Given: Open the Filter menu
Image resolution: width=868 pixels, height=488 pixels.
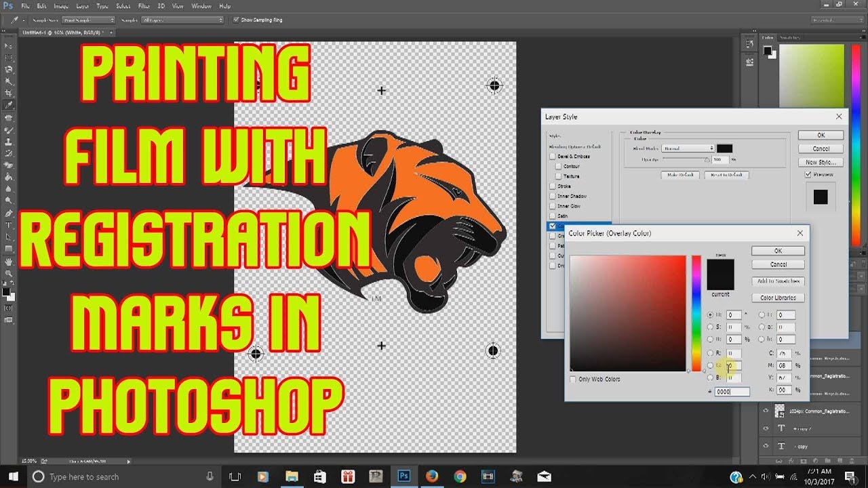Looking at the screenshot, I should point(144,6).
